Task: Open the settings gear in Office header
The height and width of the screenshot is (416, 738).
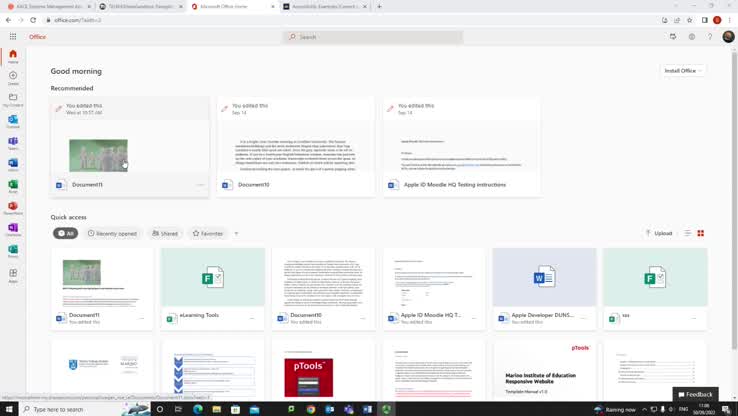Action: 691,37
